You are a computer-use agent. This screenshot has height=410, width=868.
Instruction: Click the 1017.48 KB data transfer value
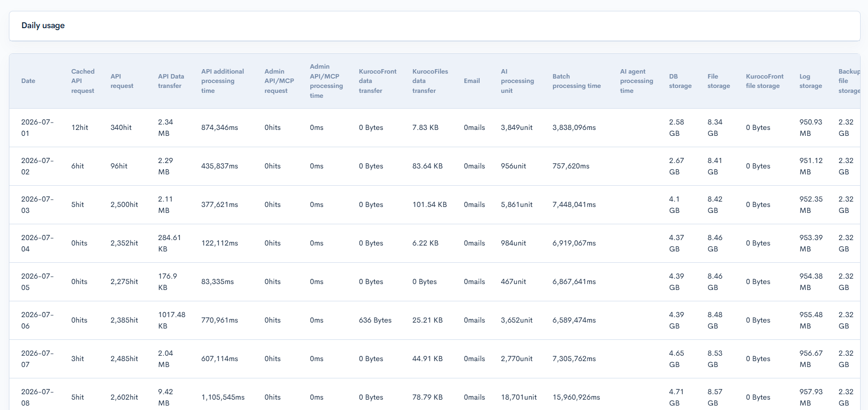pyautogui.click(x=171, y=320)
